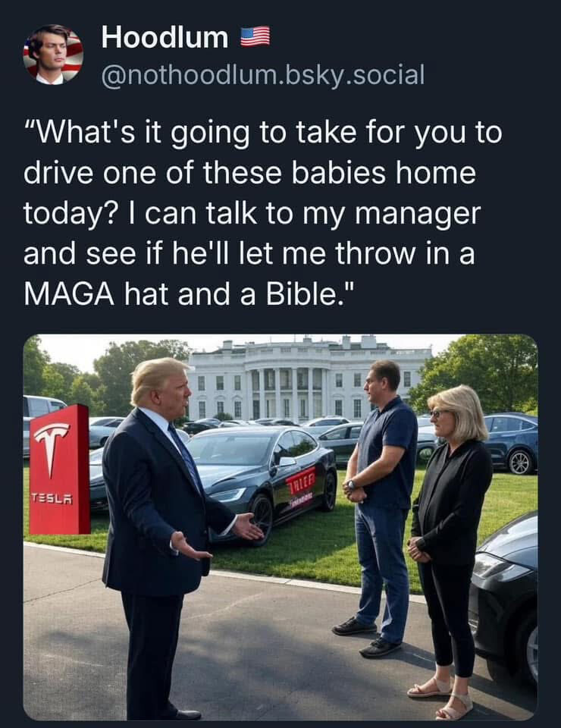Click the front wheel of the black sedan
The width and height of the screenshot is (561, 728).
[262, 518]
